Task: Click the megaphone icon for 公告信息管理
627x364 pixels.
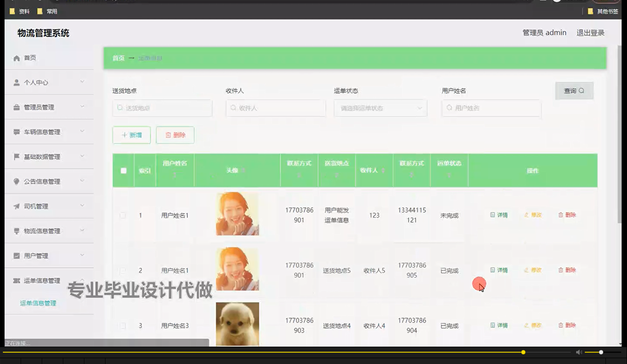Action: pos(16,181)
